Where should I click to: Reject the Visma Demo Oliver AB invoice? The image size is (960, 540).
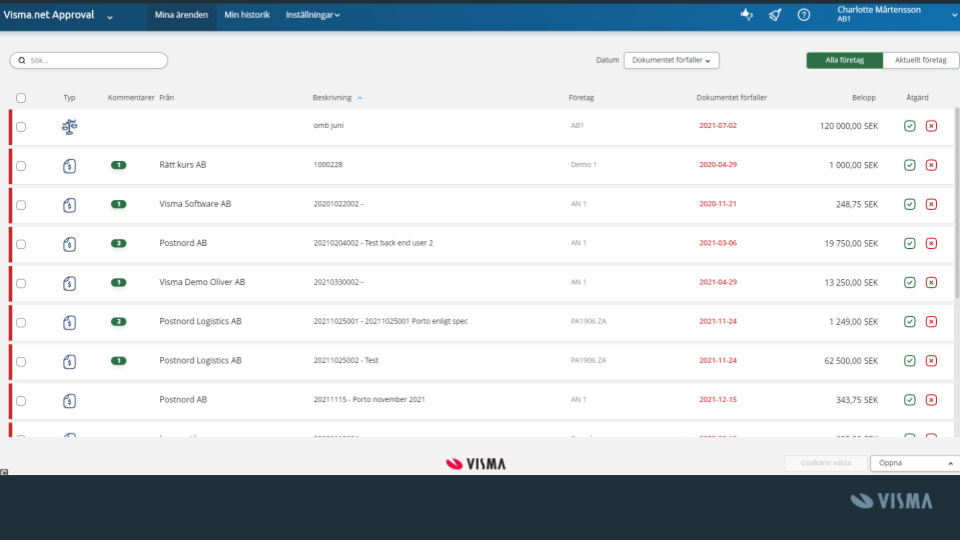[x=931, y=283]
